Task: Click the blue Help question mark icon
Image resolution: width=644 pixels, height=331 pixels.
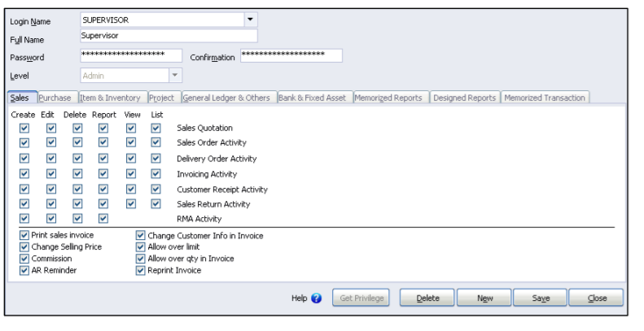Action: pyautogui.click(x=316, y=298)
